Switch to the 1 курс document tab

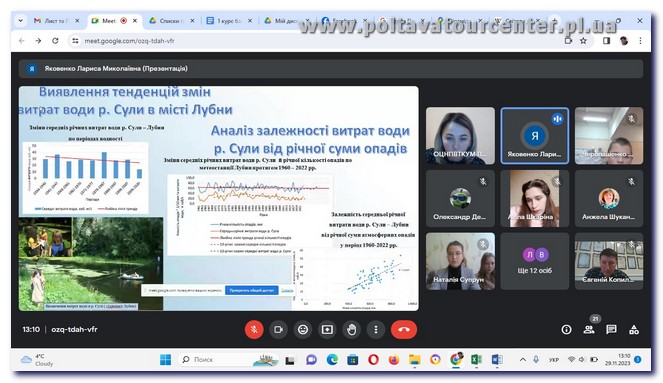pos(229,20)
